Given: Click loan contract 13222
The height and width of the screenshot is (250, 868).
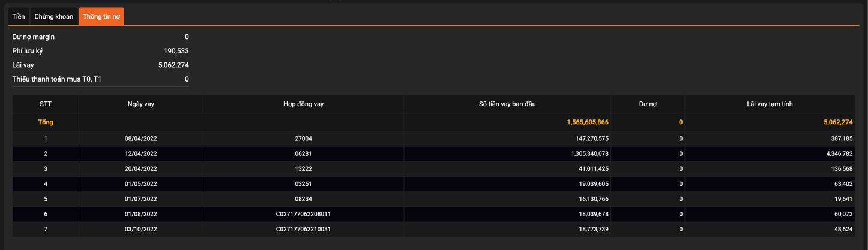Looking at the screenshot, I should (303, 169).
